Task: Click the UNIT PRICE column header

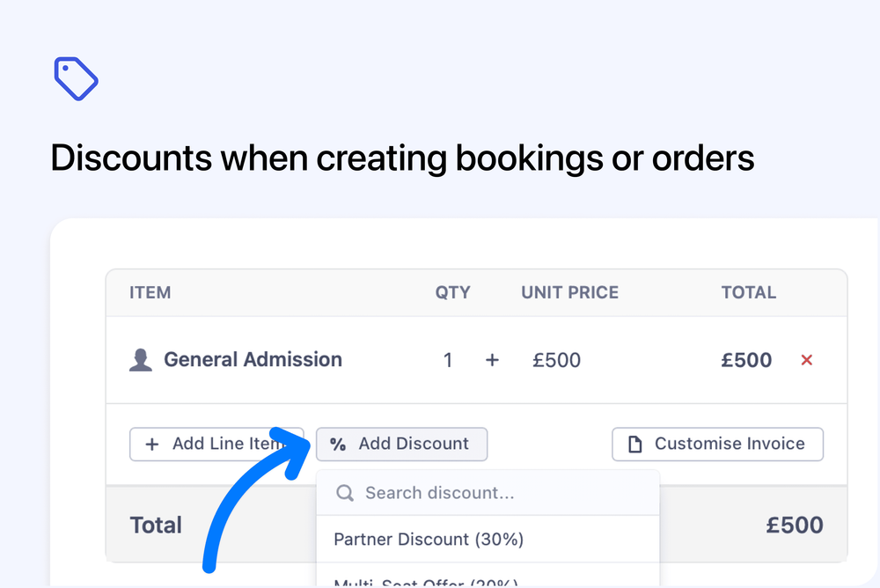Action: pyautogui.click(x=569, y=292)
